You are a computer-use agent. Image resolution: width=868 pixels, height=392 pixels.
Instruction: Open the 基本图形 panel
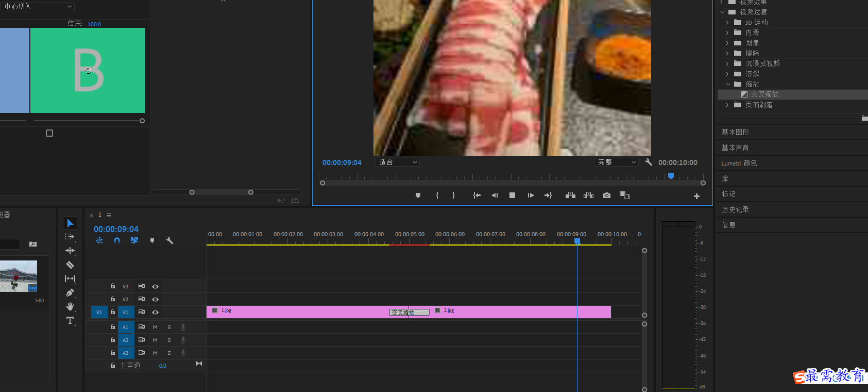coord(735,132)
